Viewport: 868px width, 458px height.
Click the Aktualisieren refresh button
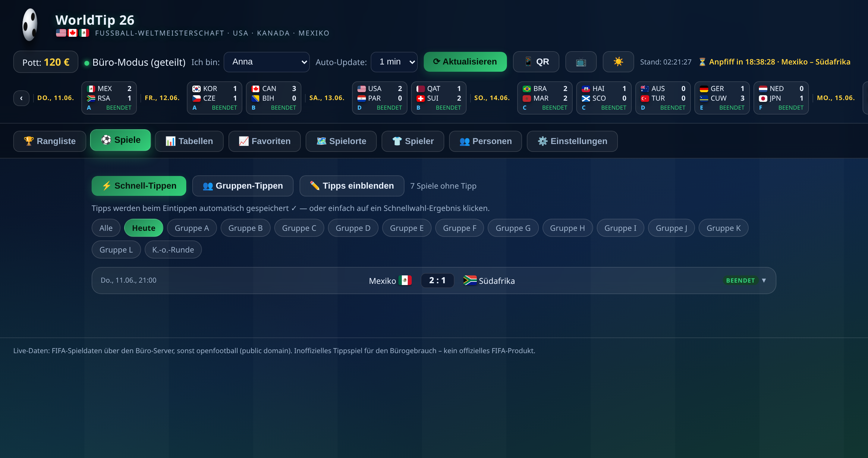click(465, 62)
